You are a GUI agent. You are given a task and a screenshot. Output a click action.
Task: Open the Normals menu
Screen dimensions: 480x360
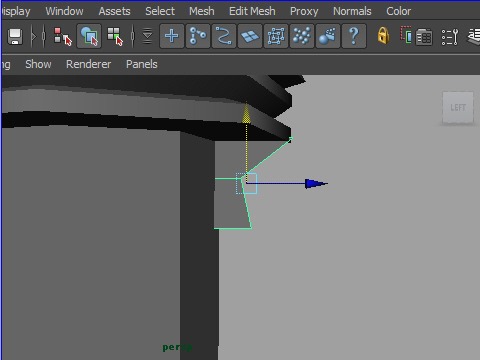pyautogui.click(x=352, y=11)
